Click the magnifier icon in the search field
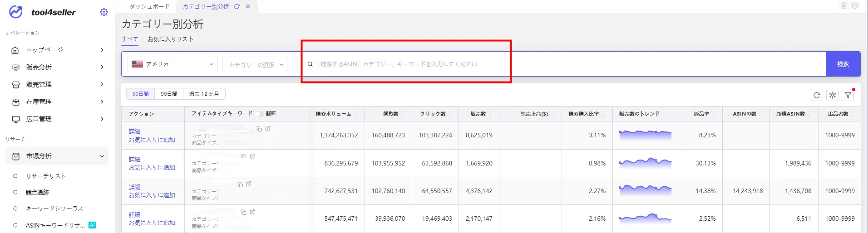Image resolution: width=868 pixels, height=233 pixels. (x=310, y=64)
